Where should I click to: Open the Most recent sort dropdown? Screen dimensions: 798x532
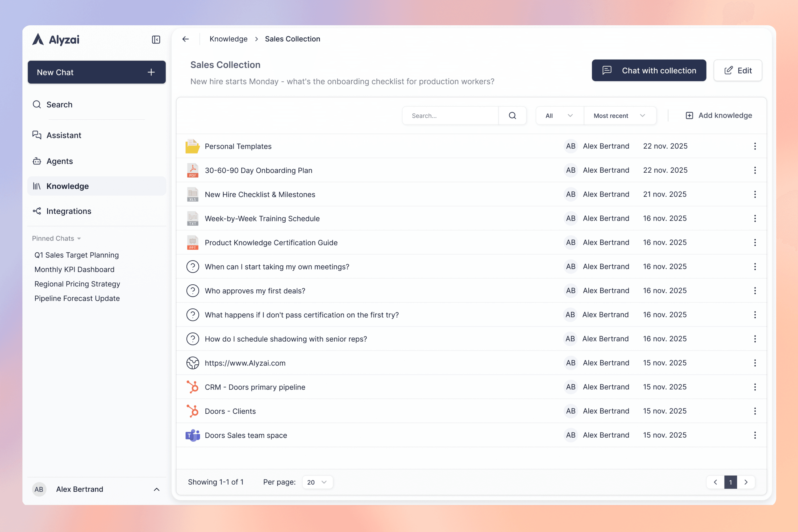pyautogui.click(x=619, y=116)
